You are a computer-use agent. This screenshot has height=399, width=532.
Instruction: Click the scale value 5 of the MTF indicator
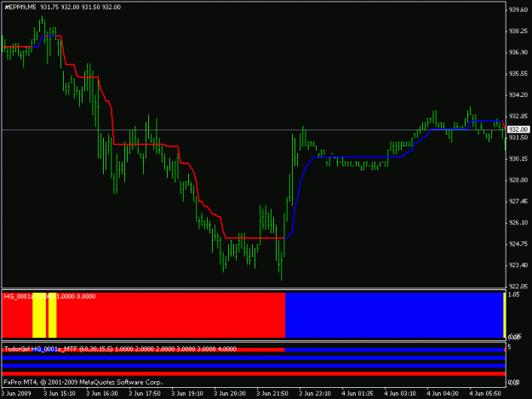pyautogui.click(x=509, y=347)
